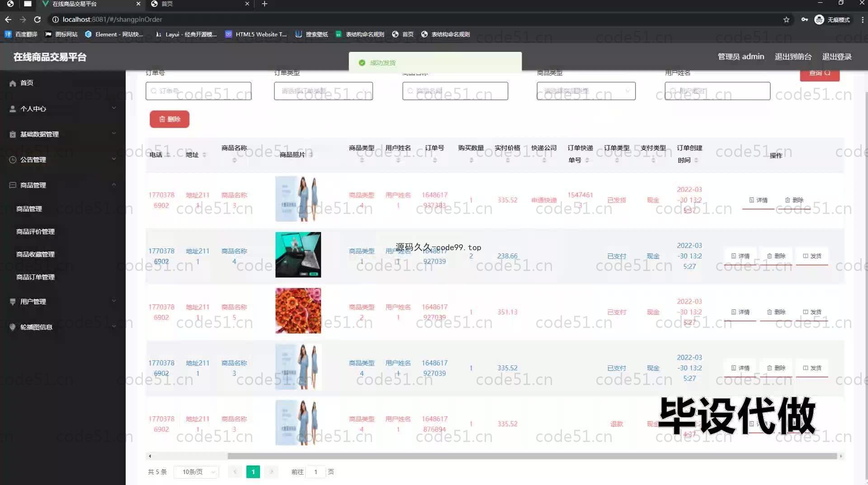Collapse the 商品管理 sidebar group
The width and height of the screenshot is (868, 485).
point(62,185)
